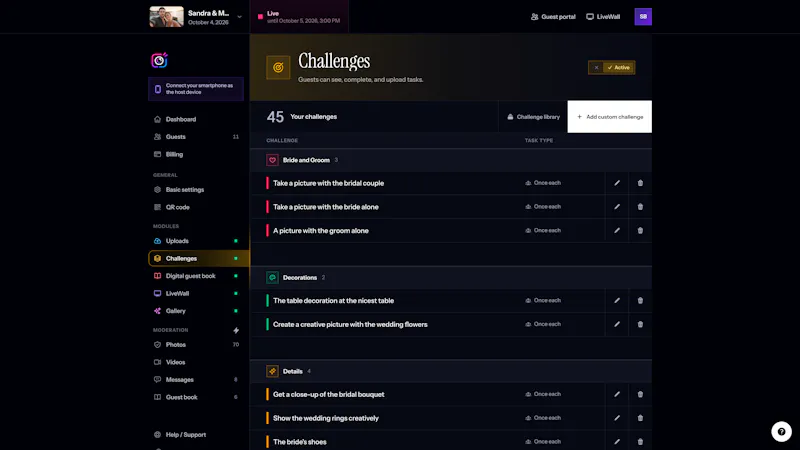The width and height of the screenshot is (800, 450).
Task: Click the Challenges target header icon
Action: pyautogui.click(x=278, y=67)
